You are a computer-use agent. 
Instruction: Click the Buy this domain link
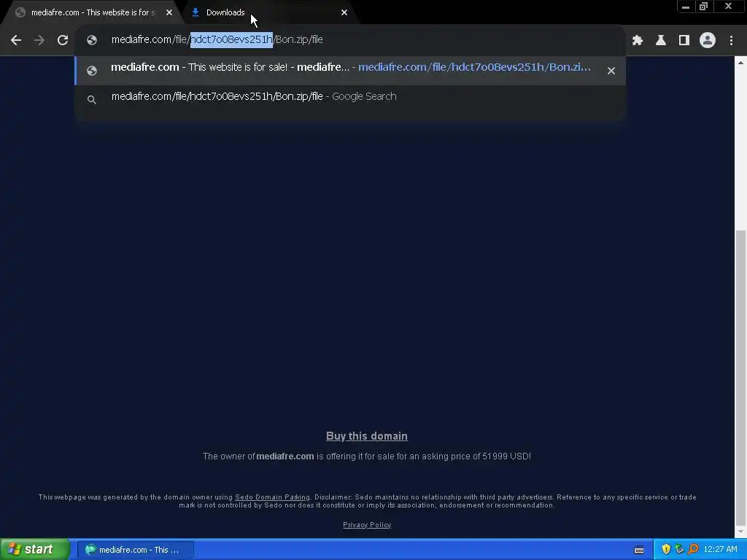tap(367, 436)
